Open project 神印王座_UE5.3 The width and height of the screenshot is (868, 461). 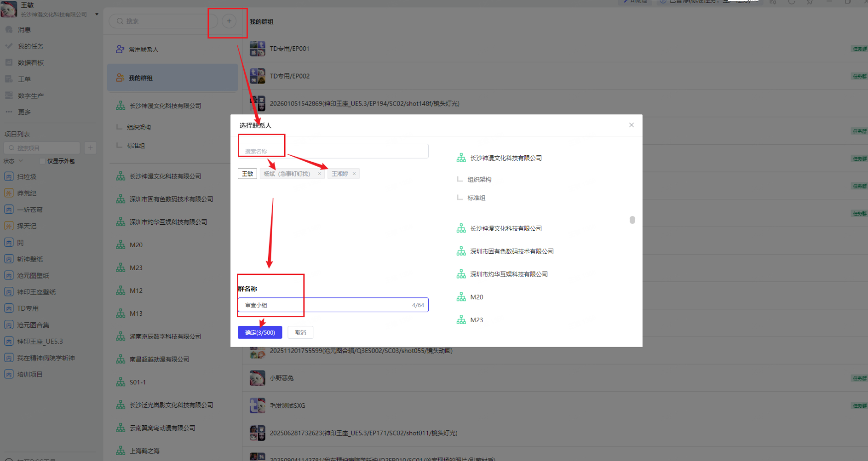[40, 341]
